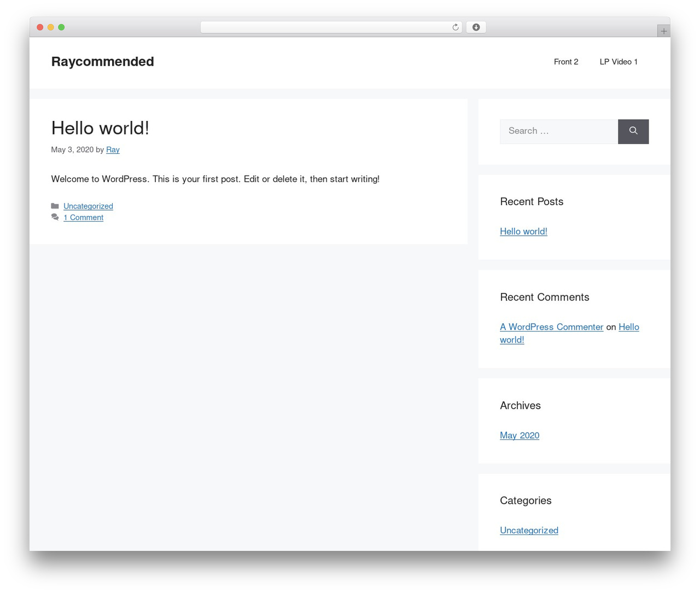Focus the Search text field
Viewport: 700px width, 593px height.
point(559,131)
